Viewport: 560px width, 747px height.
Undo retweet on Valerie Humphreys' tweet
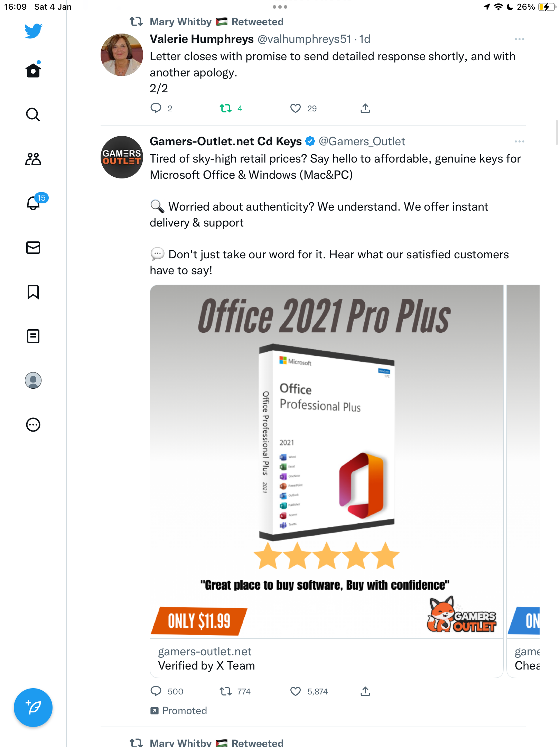(x=226, y=109)
